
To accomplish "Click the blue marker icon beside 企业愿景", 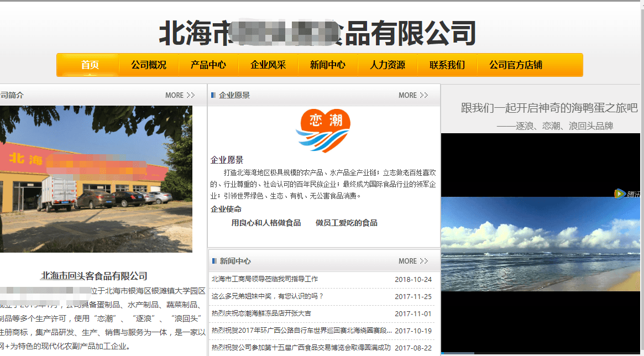I will (213, 95).
